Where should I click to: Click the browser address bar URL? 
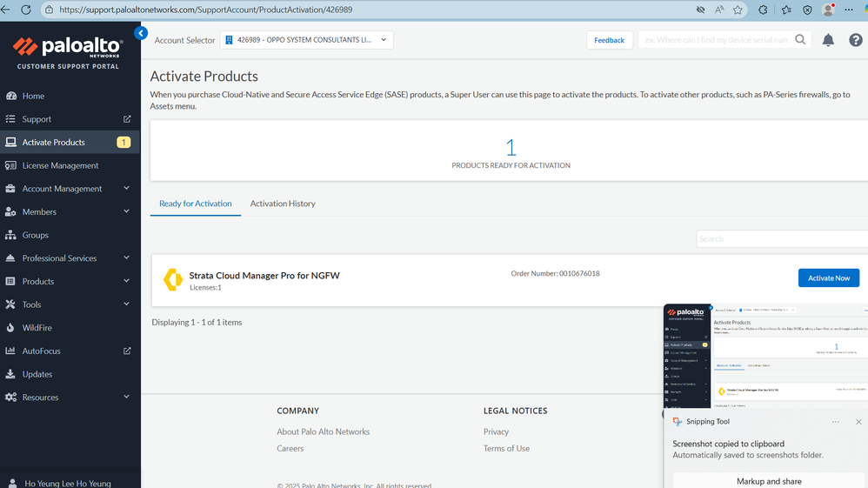206,10
